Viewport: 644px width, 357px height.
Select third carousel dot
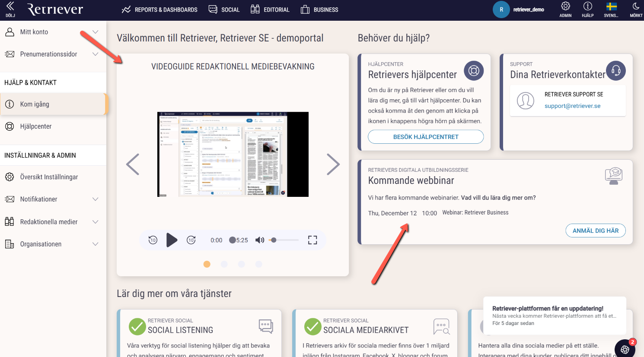coord(242,264)
